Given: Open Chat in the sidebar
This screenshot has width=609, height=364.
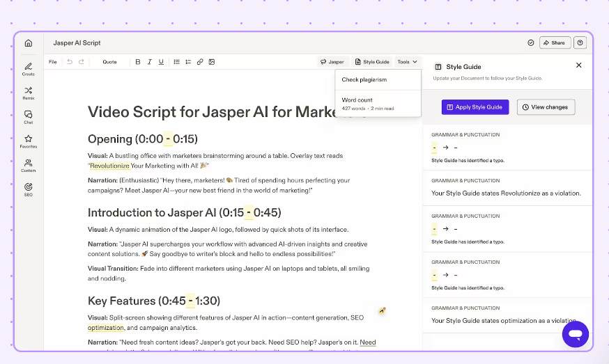Looking at the screenshot, I should click(x=29, y=117).
